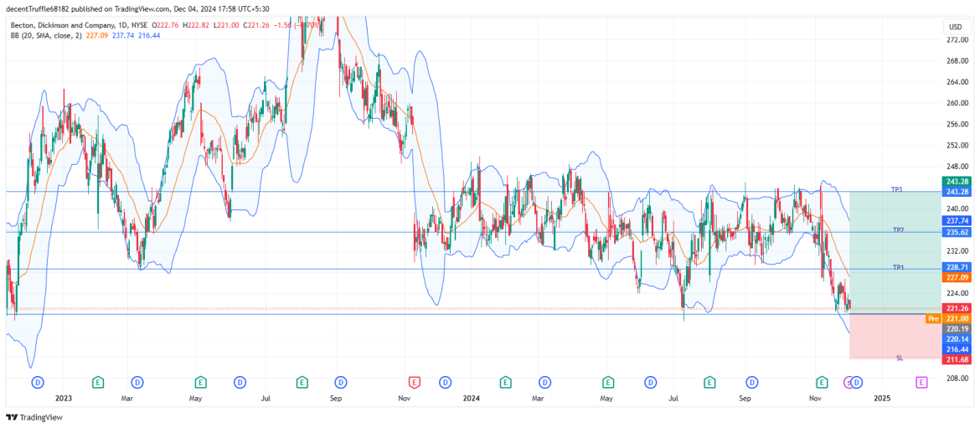Viewport: 980px width, 428px height.
Task: Select the rightmost blue dividend D marker
Action: tap(857, 382)
